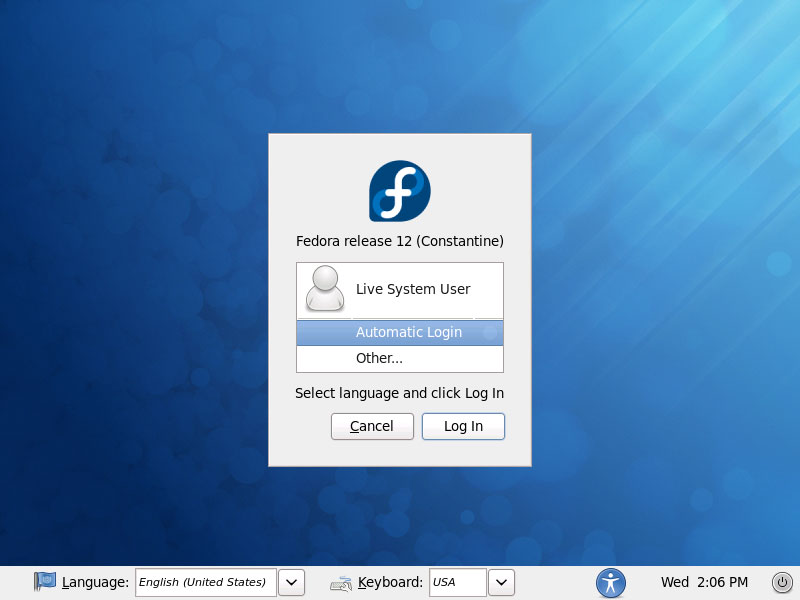Click the Language: label
The width and height of the screenshot is (800, 600).
(95, 582)
